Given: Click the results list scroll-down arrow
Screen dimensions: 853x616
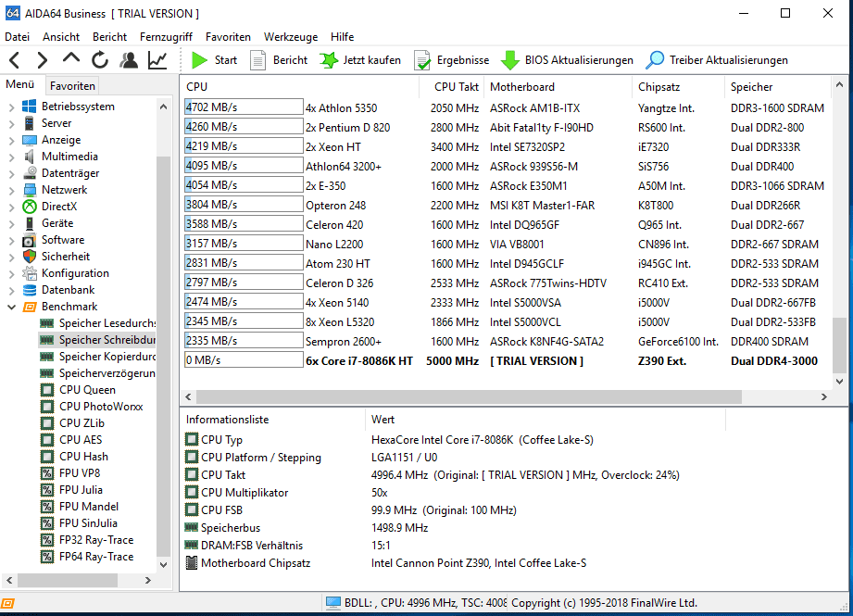Looking at the screenshot, I should coord(839,382).
